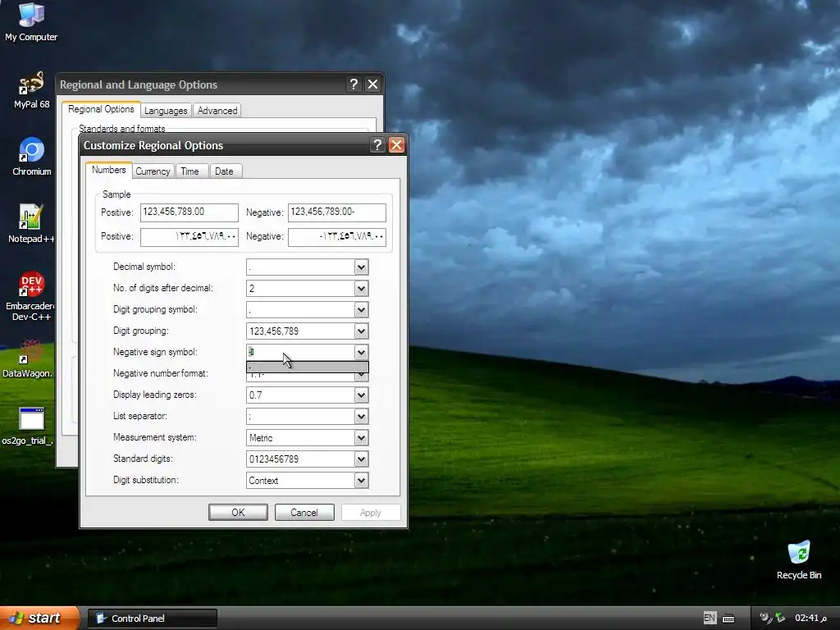The image size is (840, 630).
Task: Switch to the Currency tab
Action: coord(153,171)
